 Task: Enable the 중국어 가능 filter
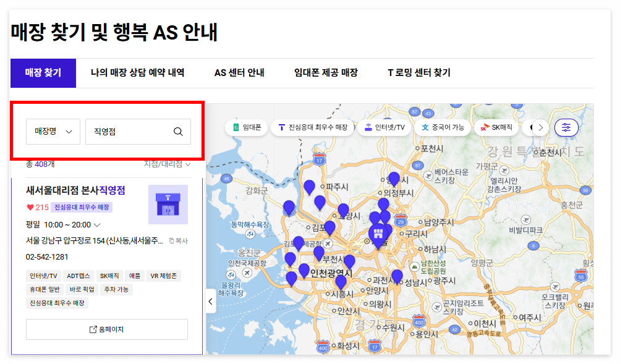pyautogui.click(x=427, y=127)
